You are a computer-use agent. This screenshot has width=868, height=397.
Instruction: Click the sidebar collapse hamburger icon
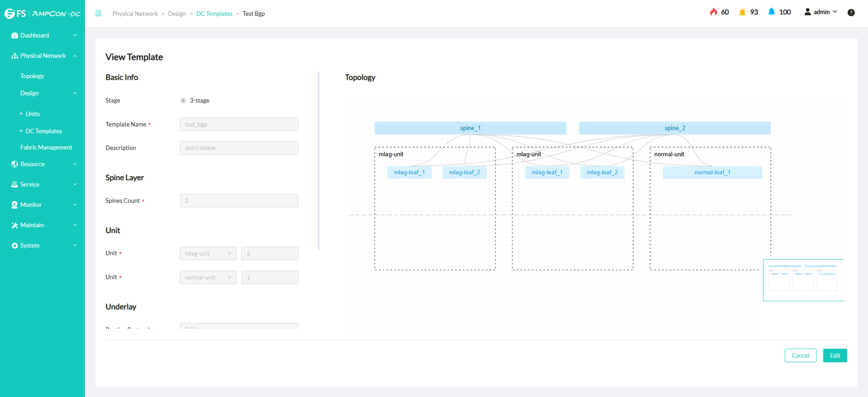pos(98,14)
